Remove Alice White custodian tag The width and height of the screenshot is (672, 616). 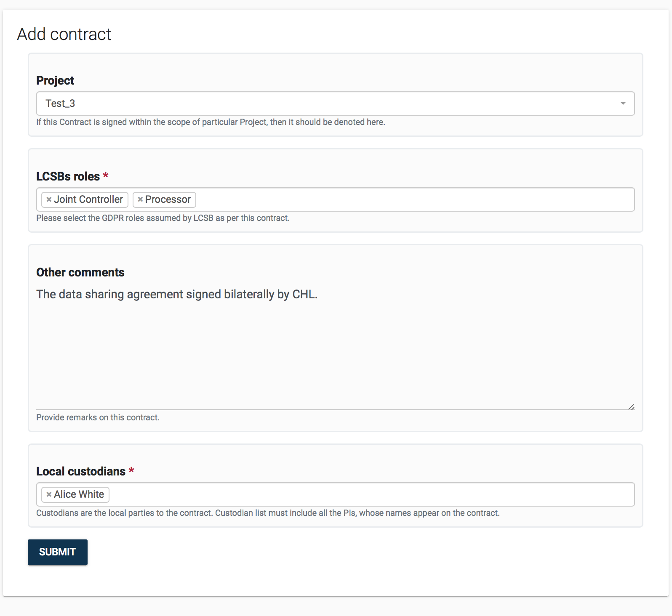(x=49, y=494)
